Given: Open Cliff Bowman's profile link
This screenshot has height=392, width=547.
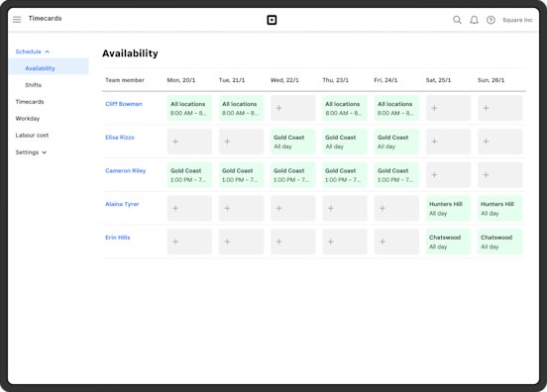Looking at the screenshot, I should [124, 104].
